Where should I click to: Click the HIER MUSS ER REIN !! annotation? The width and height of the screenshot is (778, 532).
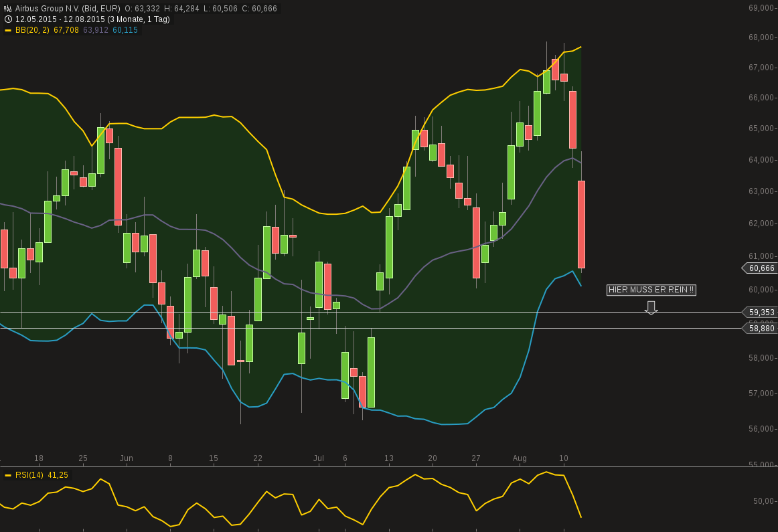pos(651,290)
